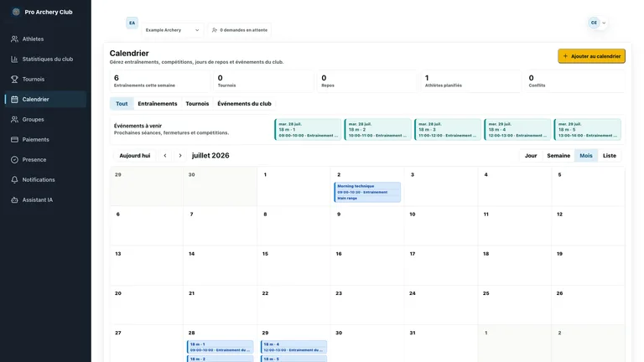The image size is (644, 362).
Task: Expand the user menu chevron next to CE
Action: 604,23
